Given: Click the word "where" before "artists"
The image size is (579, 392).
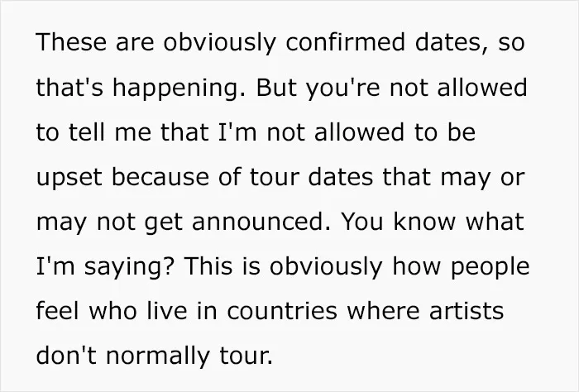Looking at the screenshot, I should point(383,311).
